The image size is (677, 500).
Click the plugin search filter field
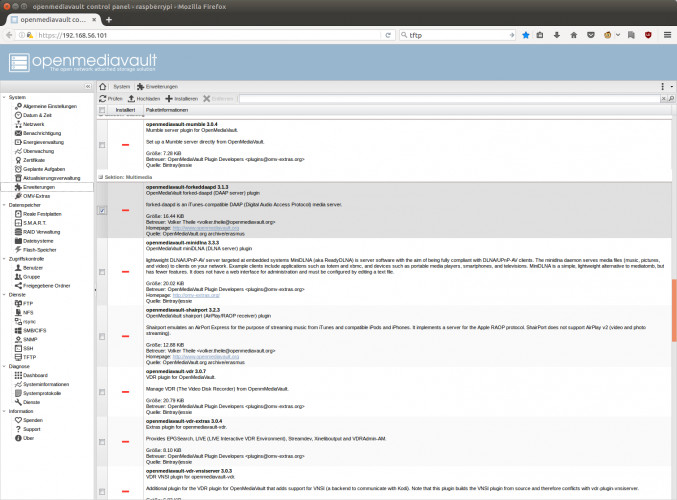[x=449, y=99]
